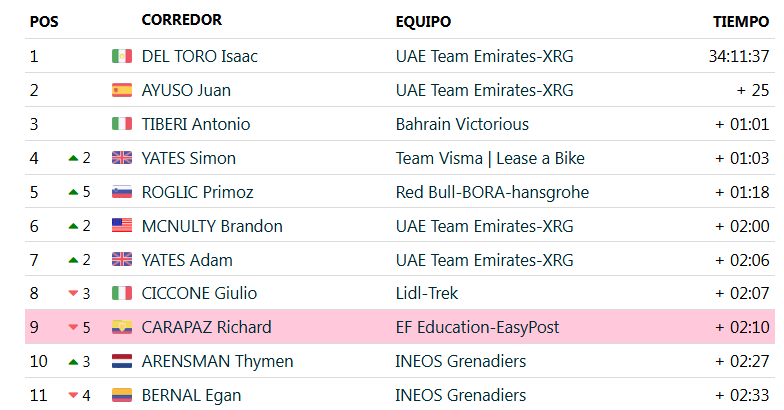
Task: Open team Red Bull-BORA-hansgrohe
Action: coord(492,192)
